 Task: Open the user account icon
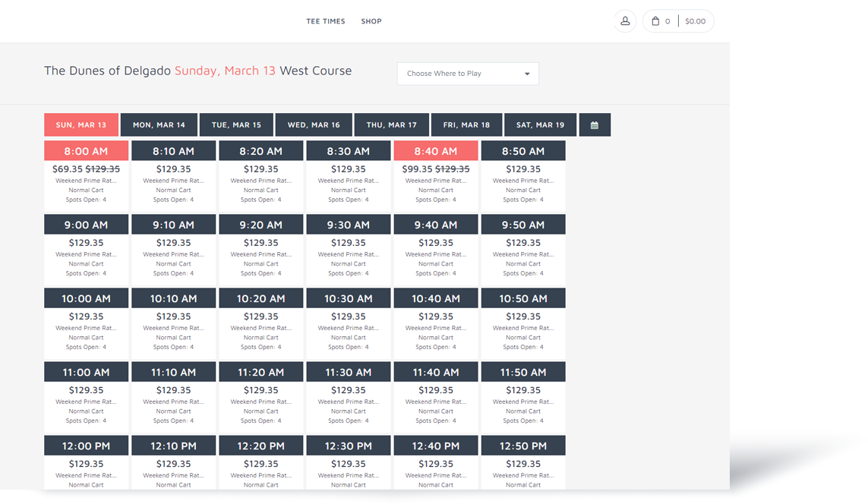[x=625, y=21]
